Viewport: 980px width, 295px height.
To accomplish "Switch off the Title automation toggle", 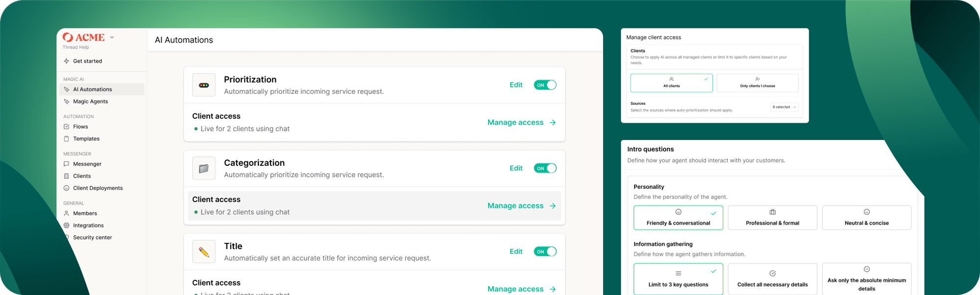I will (x=545, y=252).
